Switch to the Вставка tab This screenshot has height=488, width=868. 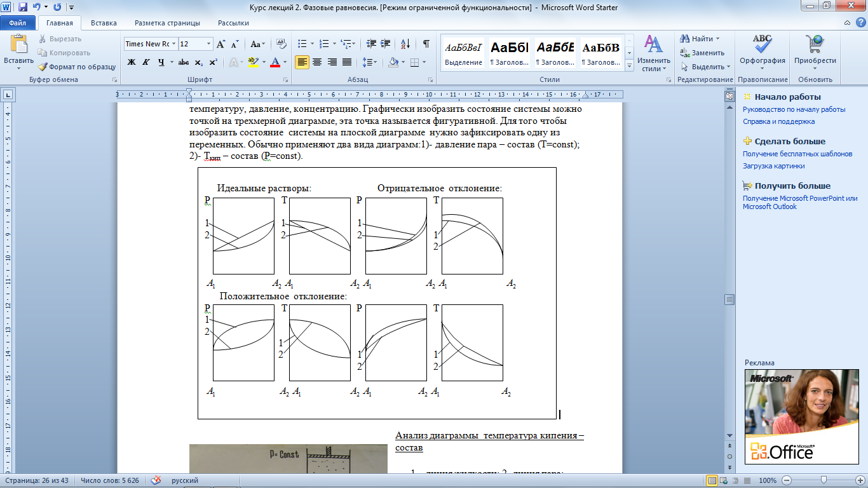[104, 23]
